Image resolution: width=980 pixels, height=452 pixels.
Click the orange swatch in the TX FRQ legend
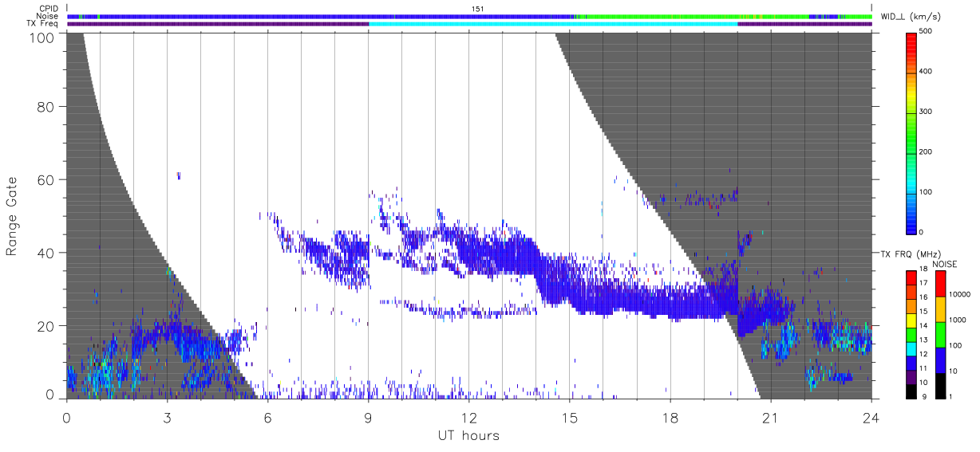click(911, 305)
